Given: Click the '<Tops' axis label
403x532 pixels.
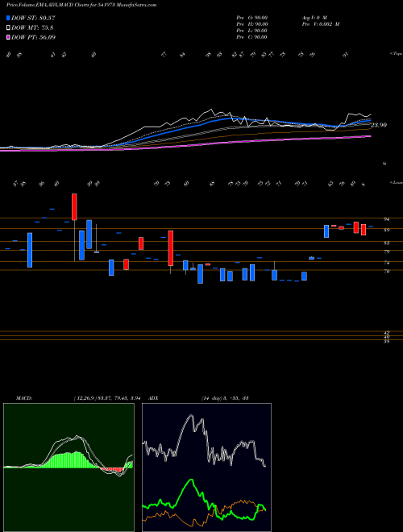Looking at the screenshot, I should pos(396,54).
